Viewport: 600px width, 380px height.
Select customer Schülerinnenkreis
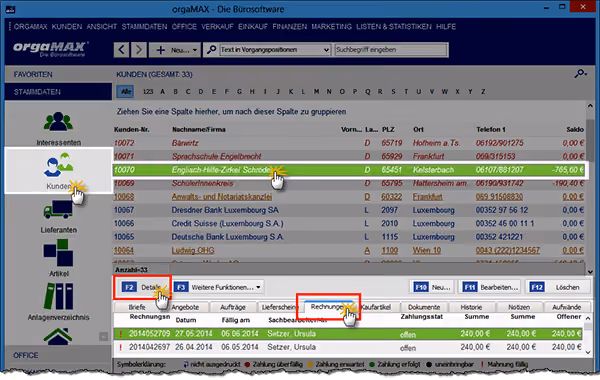(x=349, y=183)
